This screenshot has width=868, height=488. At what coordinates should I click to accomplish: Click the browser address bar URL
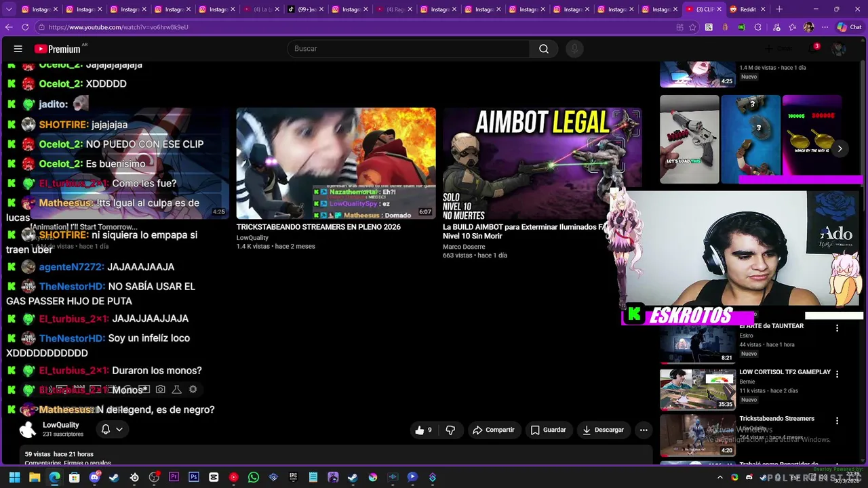click(118, 27)
